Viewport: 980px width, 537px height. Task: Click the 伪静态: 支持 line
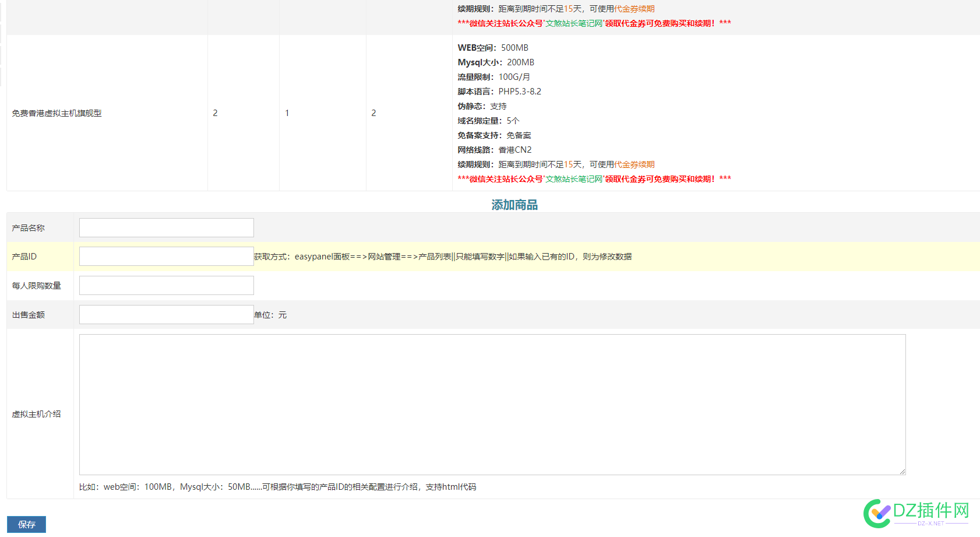482,106
